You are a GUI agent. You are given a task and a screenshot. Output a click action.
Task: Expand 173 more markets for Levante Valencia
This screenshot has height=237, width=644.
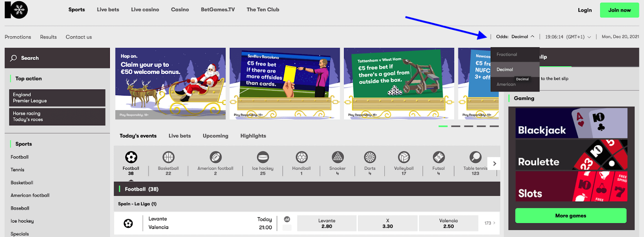(490, 223)
